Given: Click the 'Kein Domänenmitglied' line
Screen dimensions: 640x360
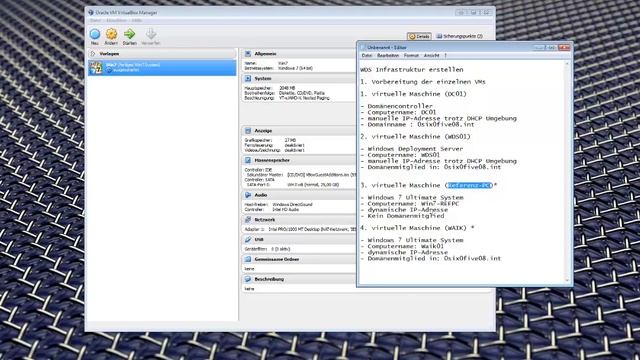Looking at the screenshot, I should tap(402, 216).
